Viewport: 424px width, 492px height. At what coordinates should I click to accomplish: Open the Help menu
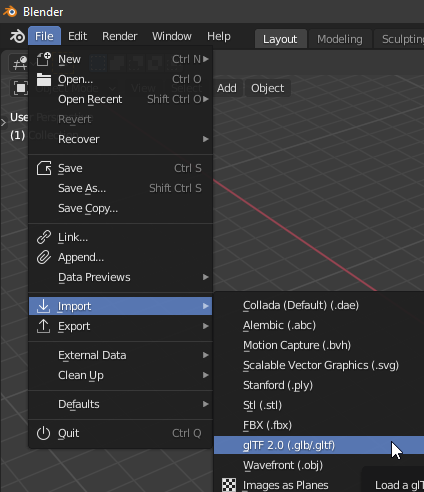click(219, 36)
